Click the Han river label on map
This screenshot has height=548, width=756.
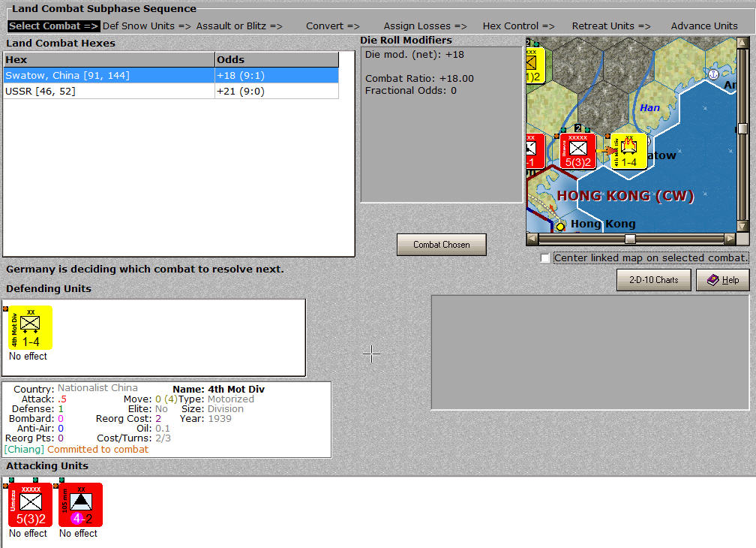pos(649,108)
